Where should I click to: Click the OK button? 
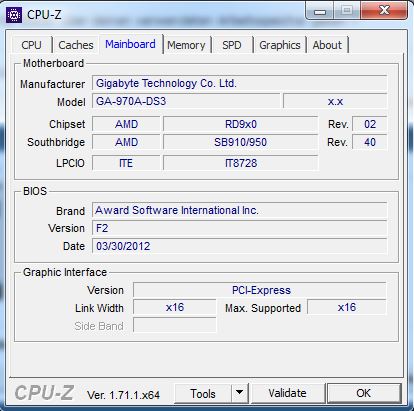point(364,393)
